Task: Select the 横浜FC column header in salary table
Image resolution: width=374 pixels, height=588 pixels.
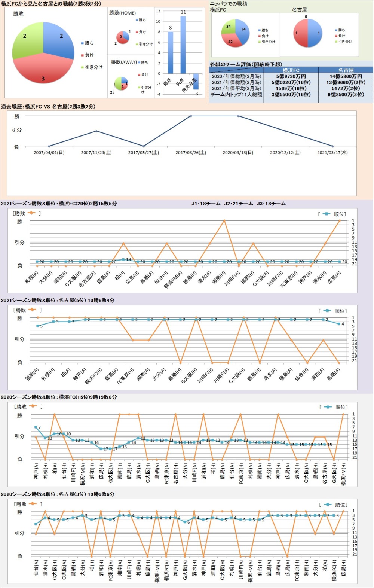Action: pos(291,70)
